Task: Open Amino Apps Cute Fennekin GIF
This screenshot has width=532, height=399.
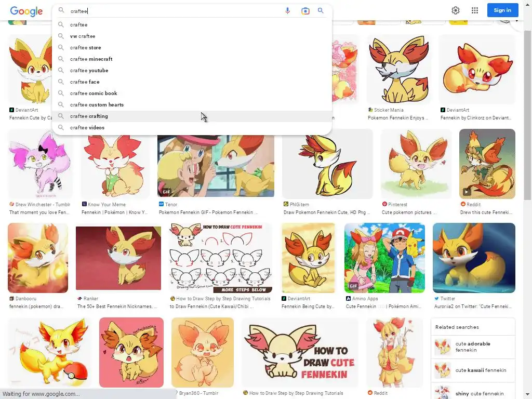Action: [384, 258]
